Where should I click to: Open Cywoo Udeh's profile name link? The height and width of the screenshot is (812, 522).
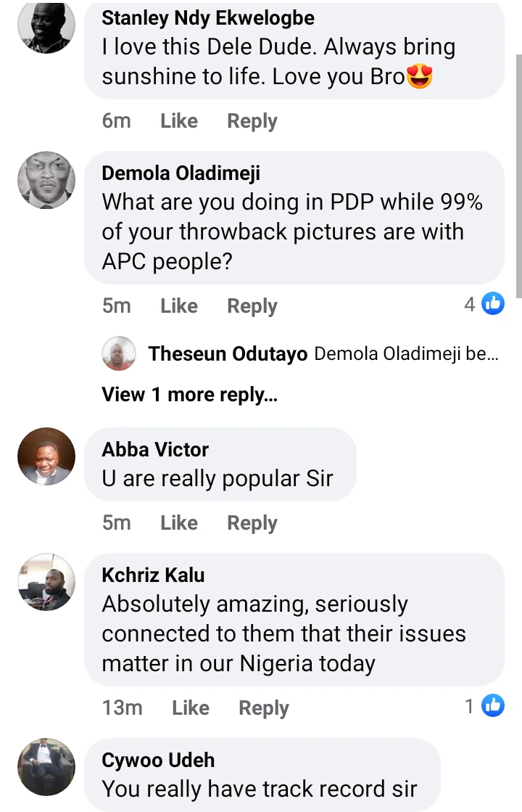(x=158, y=760)
